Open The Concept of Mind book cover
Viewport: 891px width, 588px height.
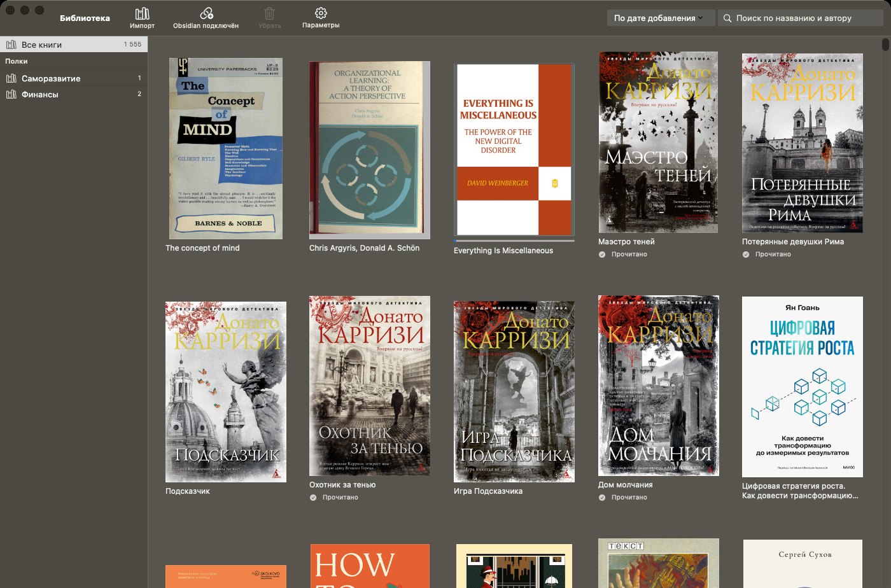coord(226,149)
